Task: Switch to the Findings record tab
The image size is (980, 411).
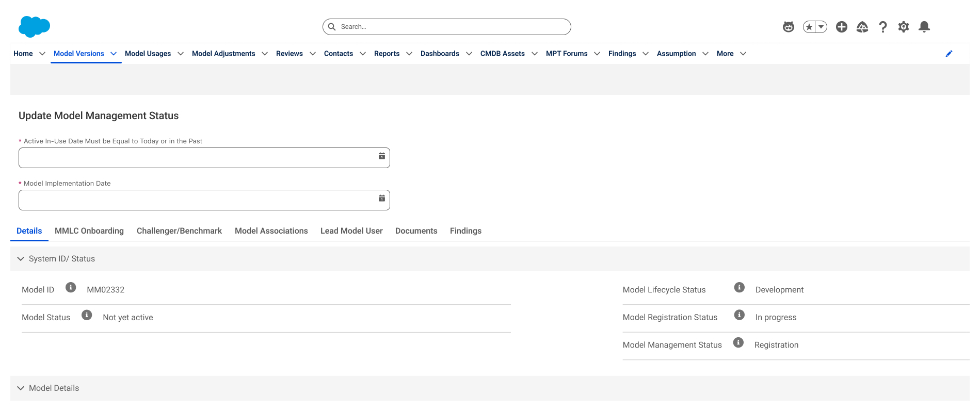Action: (465, 231)
